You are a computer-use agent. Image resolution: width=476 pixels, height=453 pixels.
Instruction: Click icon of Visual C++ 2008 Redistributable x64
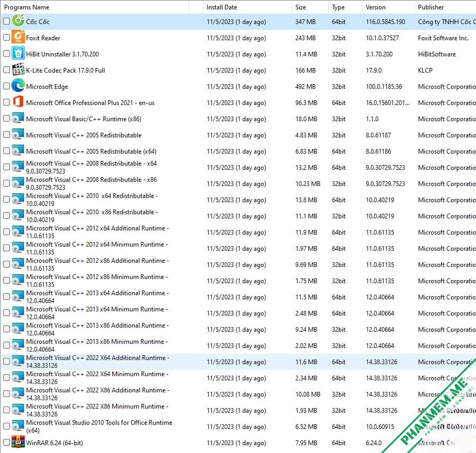coord(18,167)
